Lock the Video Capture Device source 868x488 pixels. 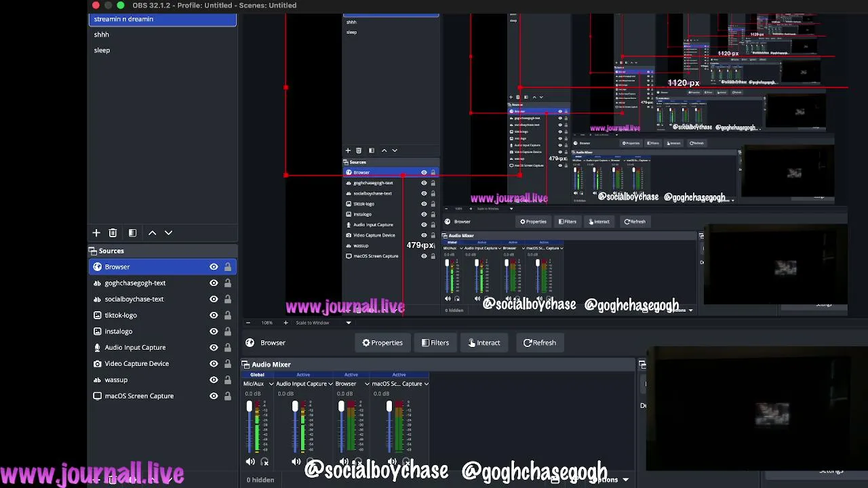[x=228, y=364]
